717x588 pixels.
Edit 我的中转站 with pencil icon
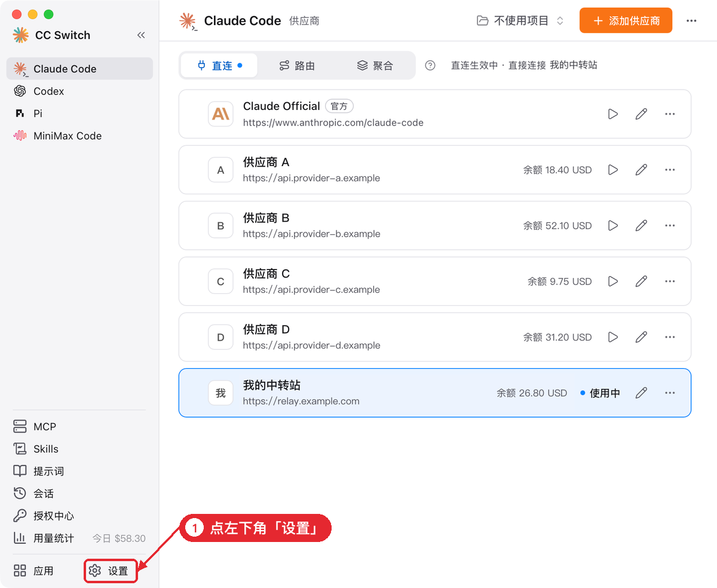point(641,393)
